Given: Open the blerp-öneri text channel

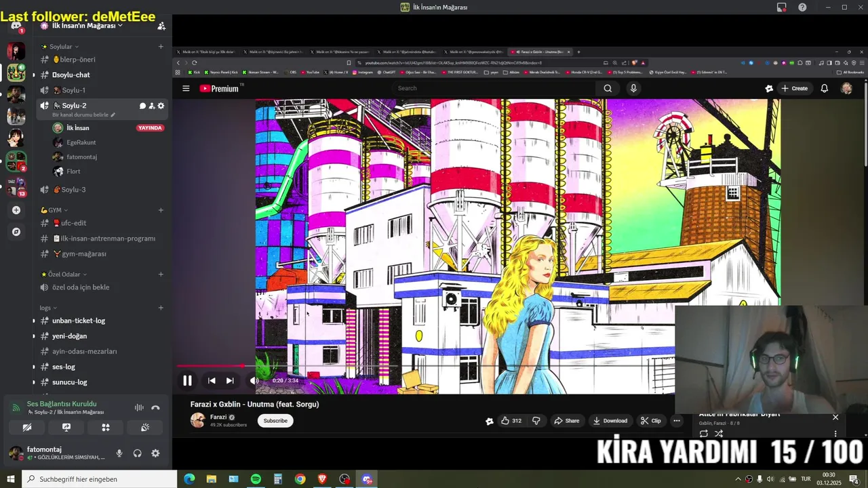Looking at the screenshot, I should pyautogui.click(x=102, y=60).
